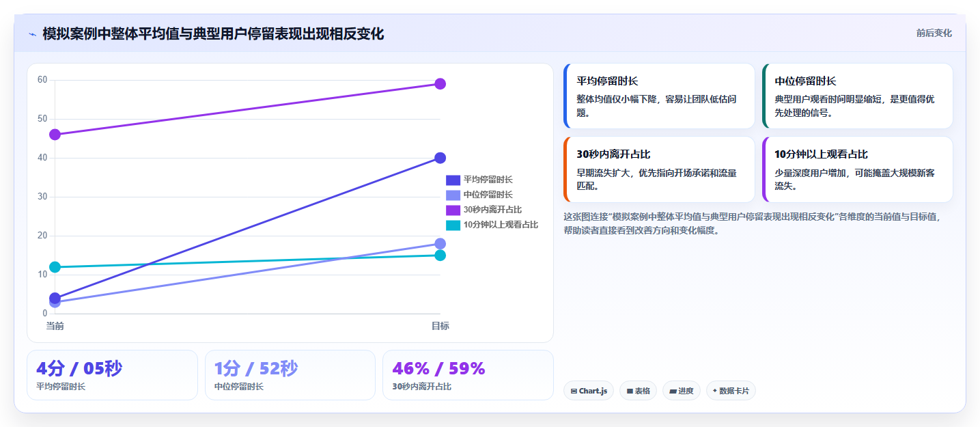Toggle the 30秒内离开占比 legend color box
The image size is (980, 427).
pos(453,210)
